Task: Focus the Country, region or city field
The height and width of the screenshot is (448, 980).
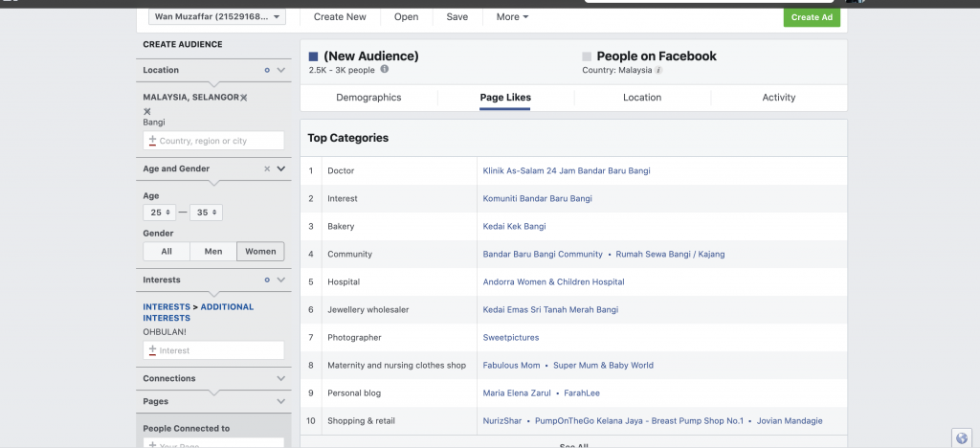Action: 213,141
